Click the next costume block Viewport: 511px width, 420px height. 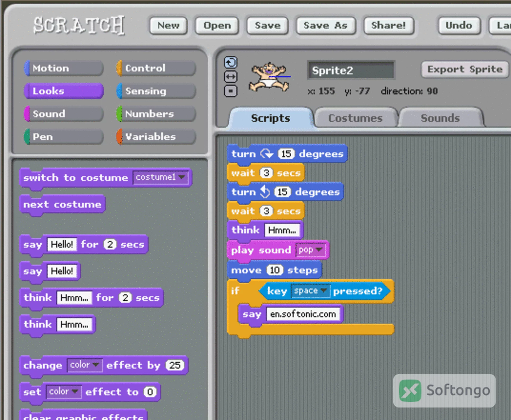coord(63,205)
